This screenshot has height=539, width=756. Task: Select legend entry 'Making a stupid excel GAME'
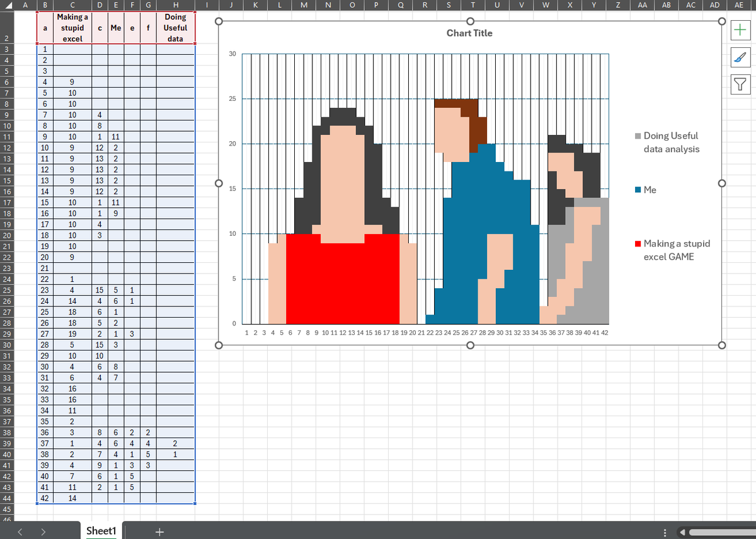(x=673, y=250)
